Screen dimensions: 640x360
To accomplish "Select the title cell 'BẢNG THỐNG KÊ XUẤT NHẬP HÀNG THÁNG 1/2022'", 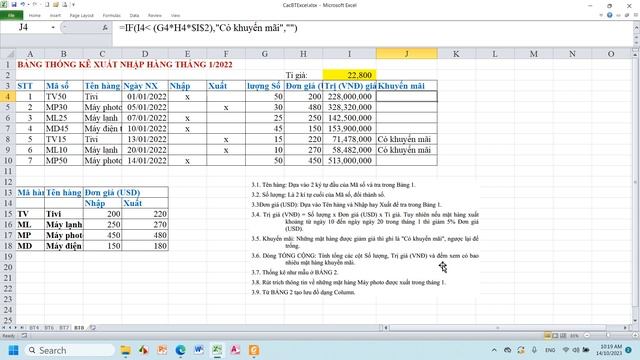I will (125, 64).
